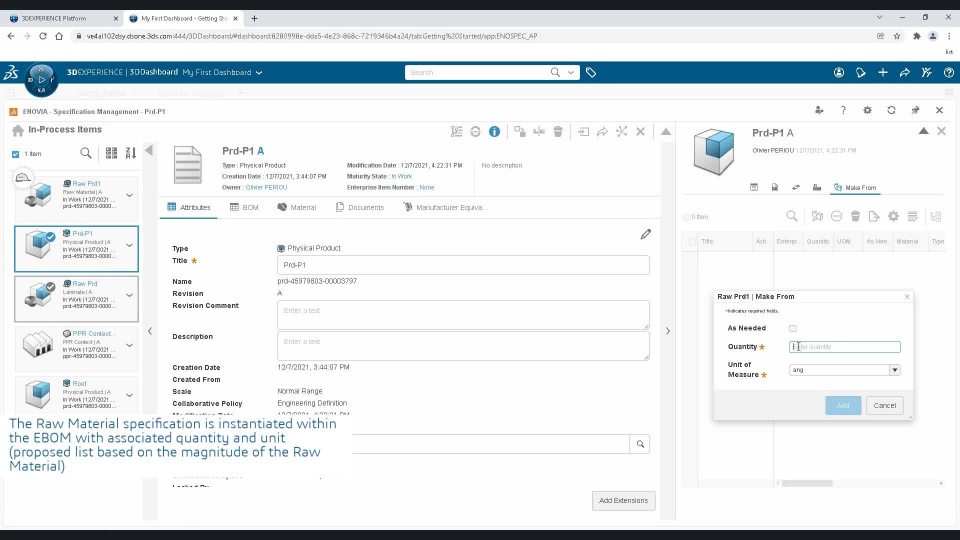Image resolution: width=960 pixels, height=540 pixels.
Task: Click the information icon in toolbar
Action: tap(494, 132)
